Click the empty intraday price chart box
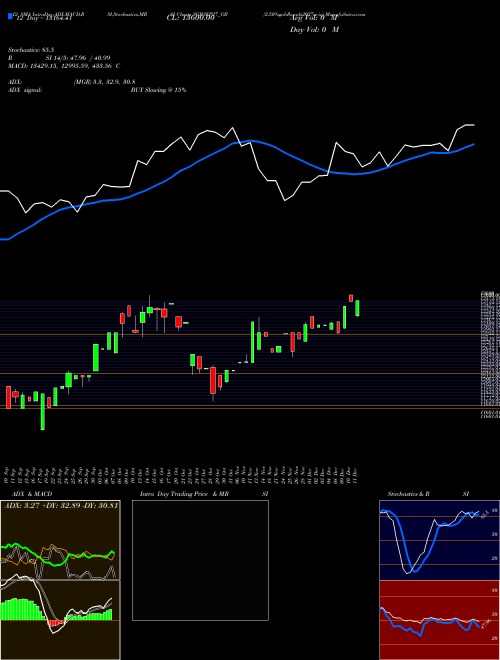The height and width of the screenshot is (660, 500). [200, 560]
